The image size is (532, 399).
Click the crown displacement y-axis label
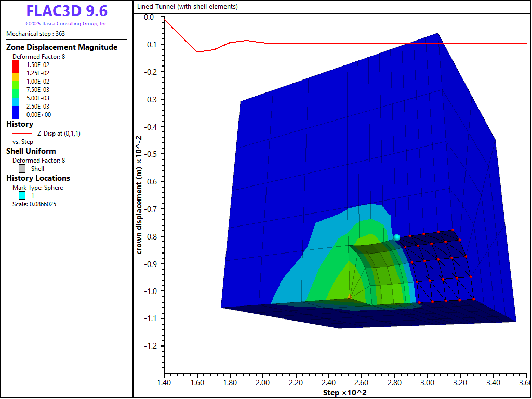pyautogui.click(x=139, y=195)
